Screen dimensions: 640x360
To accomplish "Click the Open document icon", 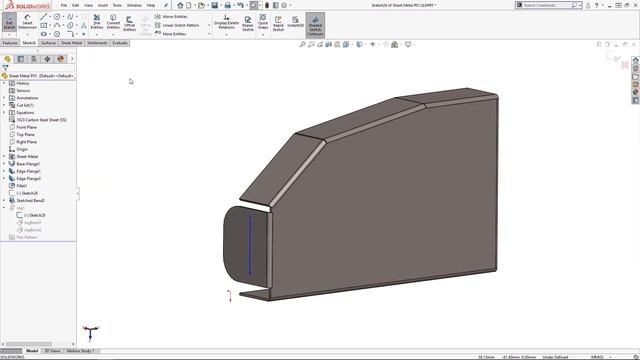I will tap(201, 5).
